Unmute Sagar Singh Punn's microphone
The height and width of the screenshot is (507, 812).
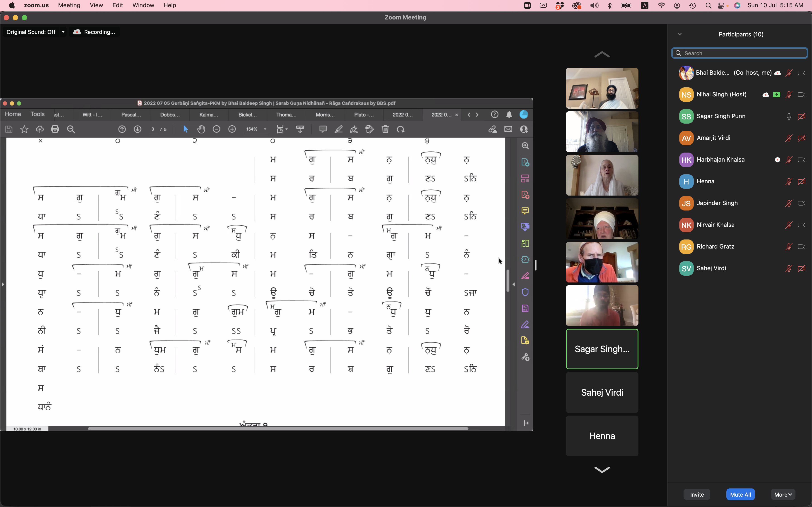pyautogui.click(x=788, y=116)
